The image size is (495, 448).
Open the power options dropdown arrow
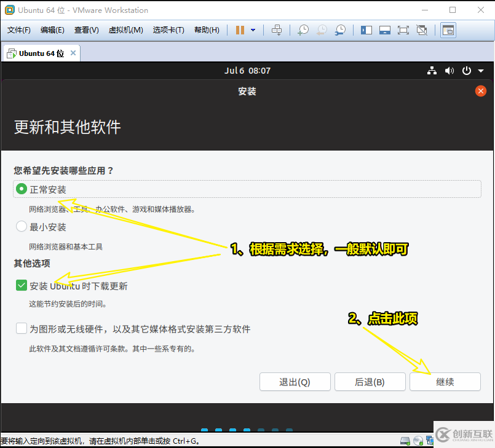253,30
